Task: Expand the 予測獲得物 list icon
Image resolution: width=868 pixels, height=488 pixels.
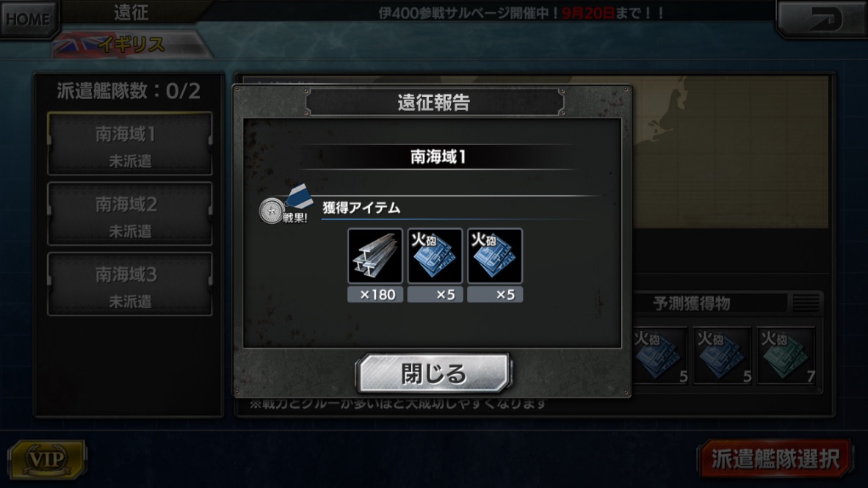Action: tap(806, 302)
